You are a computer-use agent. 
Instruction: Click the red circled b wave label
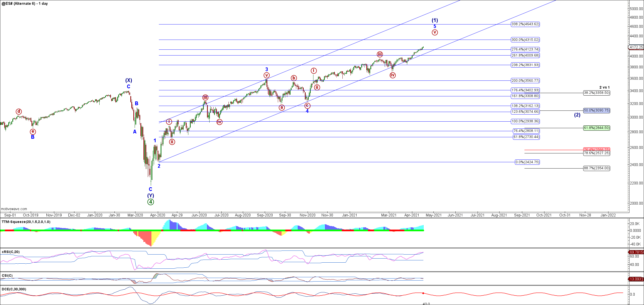point(294,78)
